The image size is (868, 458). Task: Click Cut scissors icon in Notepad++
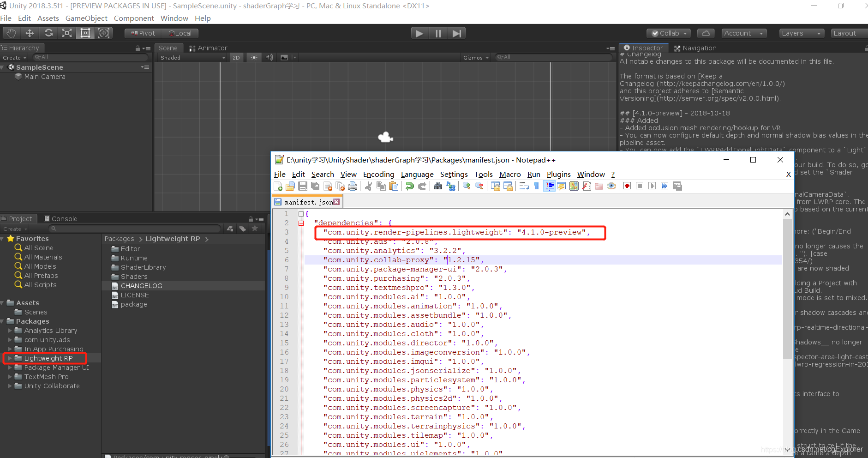tap(368, 186)
